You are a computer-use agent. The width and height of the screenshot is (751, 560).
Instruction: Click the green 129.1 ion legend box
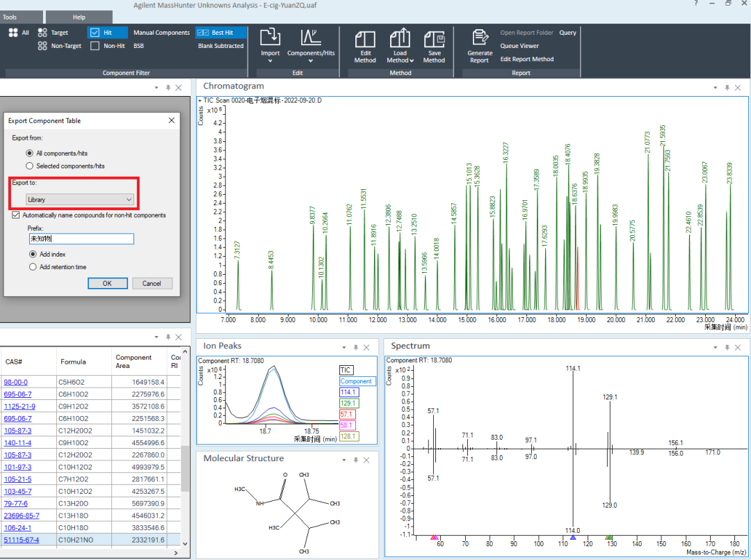348,403
